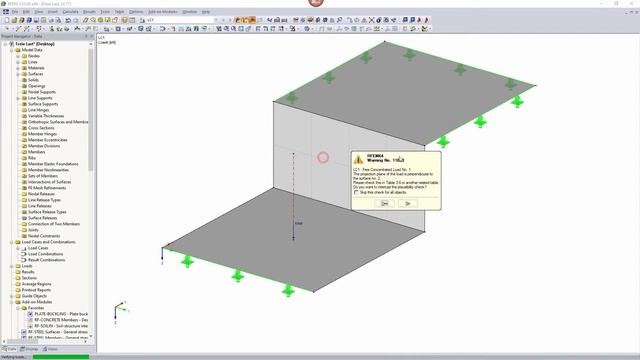
Task: Open the File menu
Action: tap(15, 12)
